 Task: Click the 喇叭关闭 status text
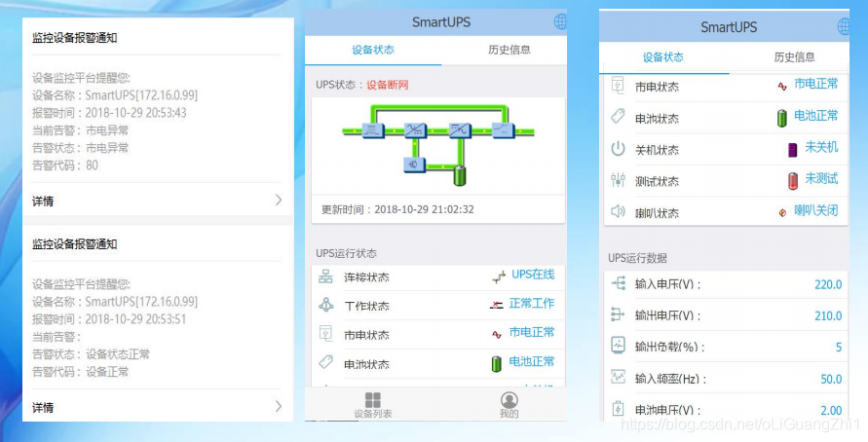pyautogui.click(x=816, y=210)
